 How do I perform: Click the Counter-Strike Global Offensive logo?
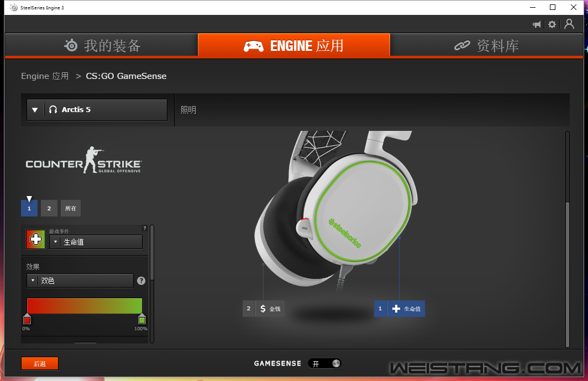point(83,160)
